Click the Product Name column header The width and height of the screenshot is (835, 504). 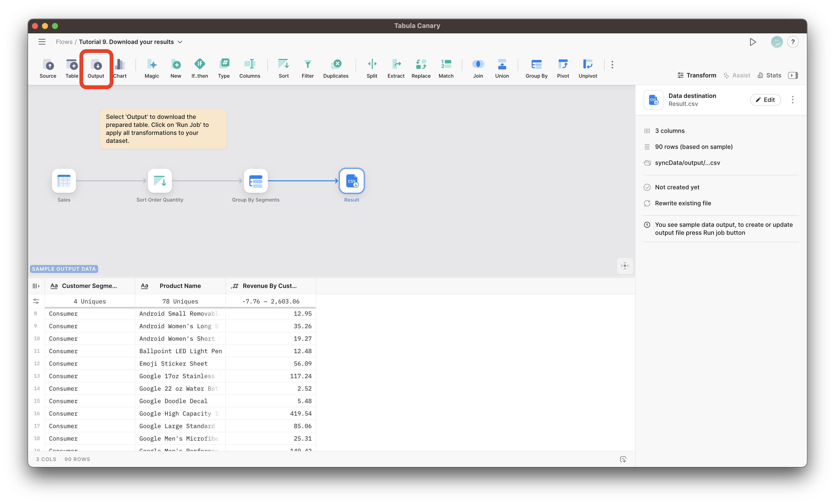click(x=180, y=286)
